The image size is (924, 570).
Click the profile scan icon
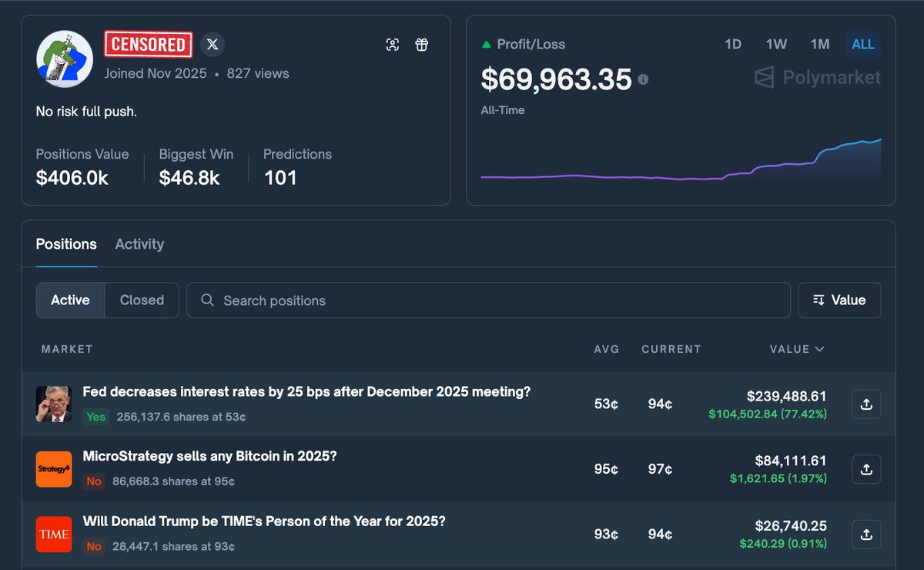[x=393, y=45]
